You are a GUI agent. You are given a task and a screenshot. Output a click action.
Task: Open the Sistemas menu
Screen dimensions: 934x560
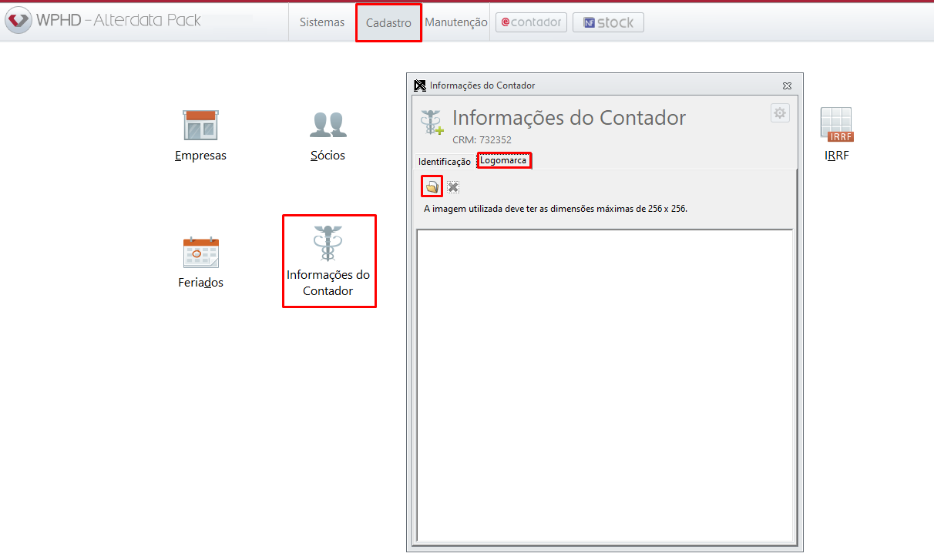(322, 22)
